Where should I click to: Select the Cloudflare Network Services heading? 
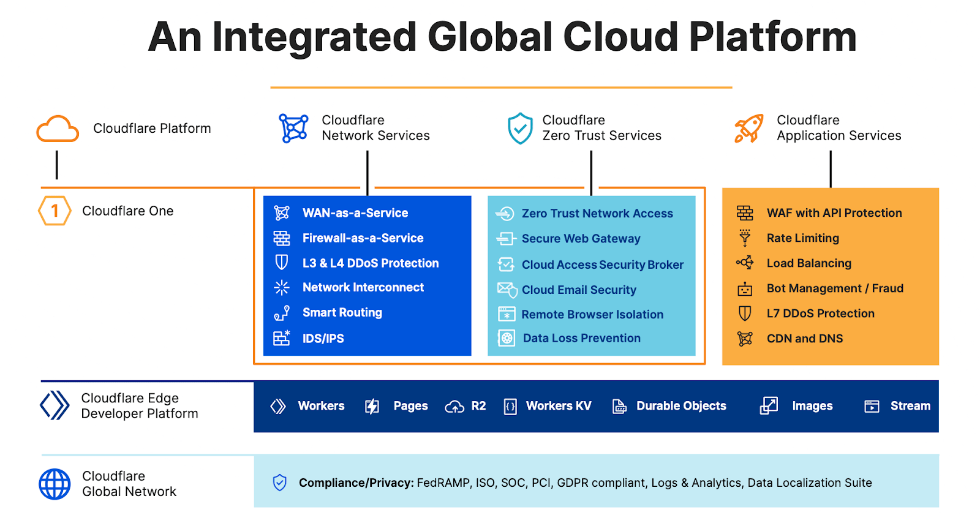(375, 128)
